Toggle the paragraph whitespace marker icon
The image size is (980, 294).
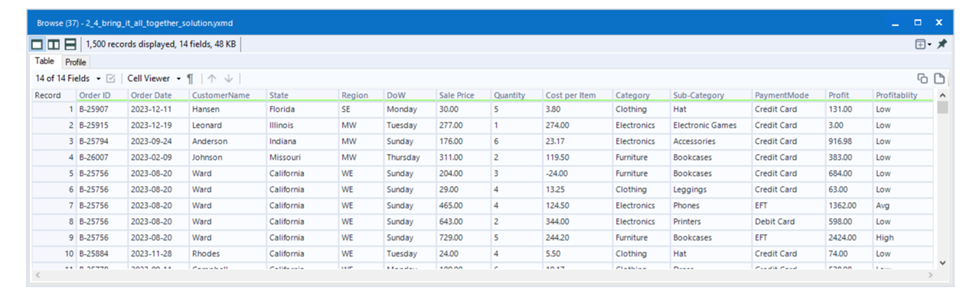pos(190,78)
